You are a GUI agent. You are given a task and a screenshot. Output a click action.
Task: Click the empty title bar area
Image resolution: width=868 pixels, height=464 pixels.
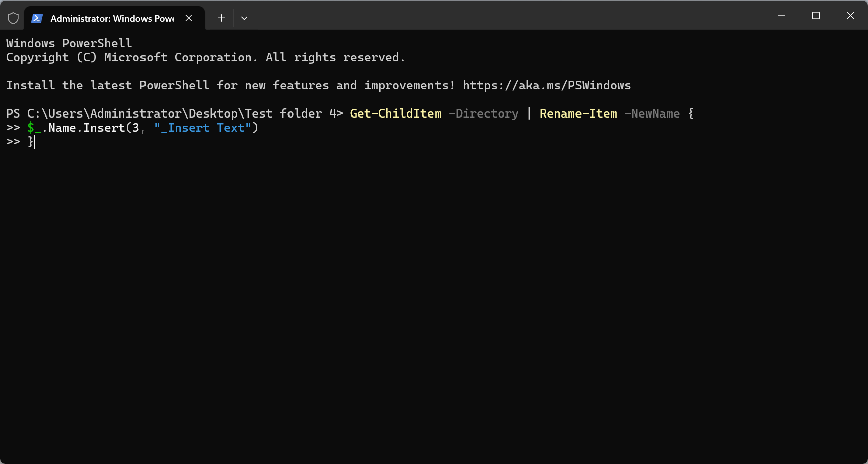click(x=502, y=16)
